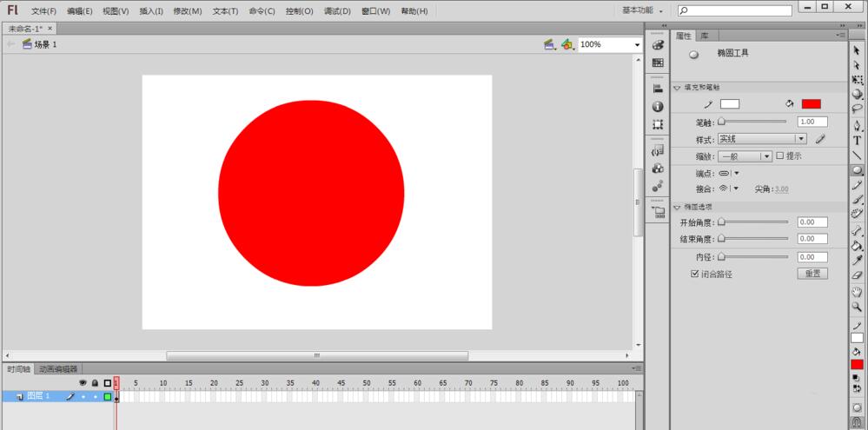868x430 pixels.
Task: Open the white stroke color swatch in properties
Action: (730, 104)
